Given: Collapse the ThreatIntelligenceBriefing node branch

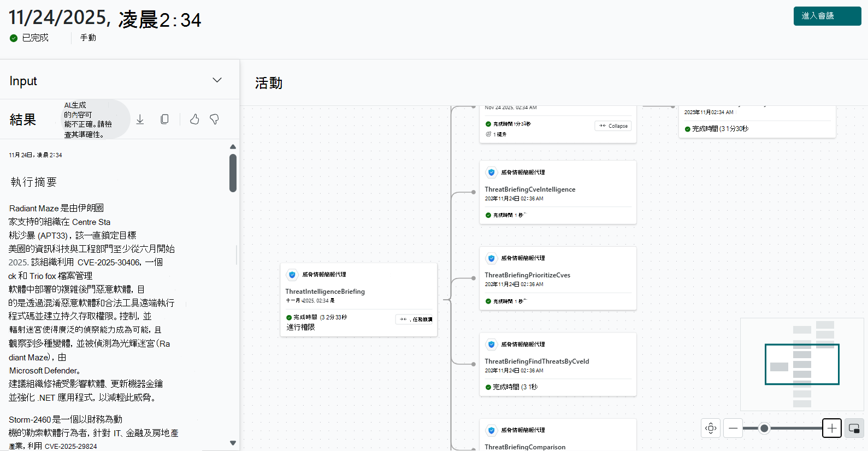Looking at the screenshot, I should pos(415,319).
